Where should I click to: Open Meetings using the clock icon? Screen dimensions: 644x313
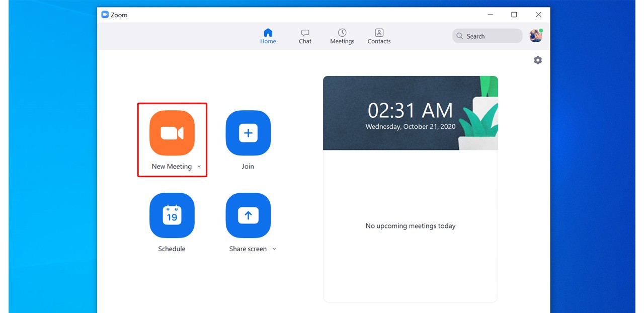[x=342, y=32]
